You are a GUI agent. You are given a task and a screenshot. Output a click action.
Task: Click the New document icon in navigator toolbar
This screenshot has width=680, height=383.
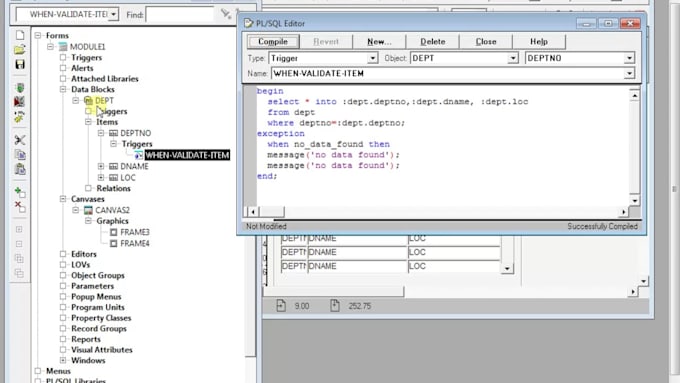pos(20,35)
